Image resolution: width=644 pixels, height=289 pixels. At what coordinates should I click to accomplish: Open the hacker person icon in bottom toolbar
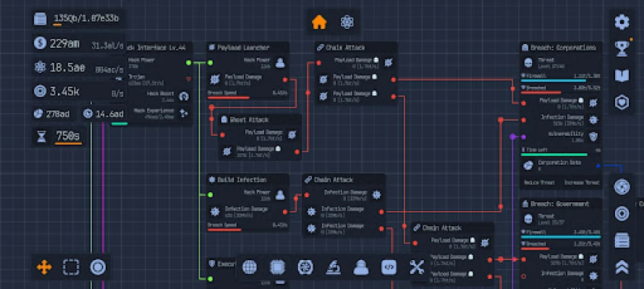pyautogui.click(x=360, y=267)
